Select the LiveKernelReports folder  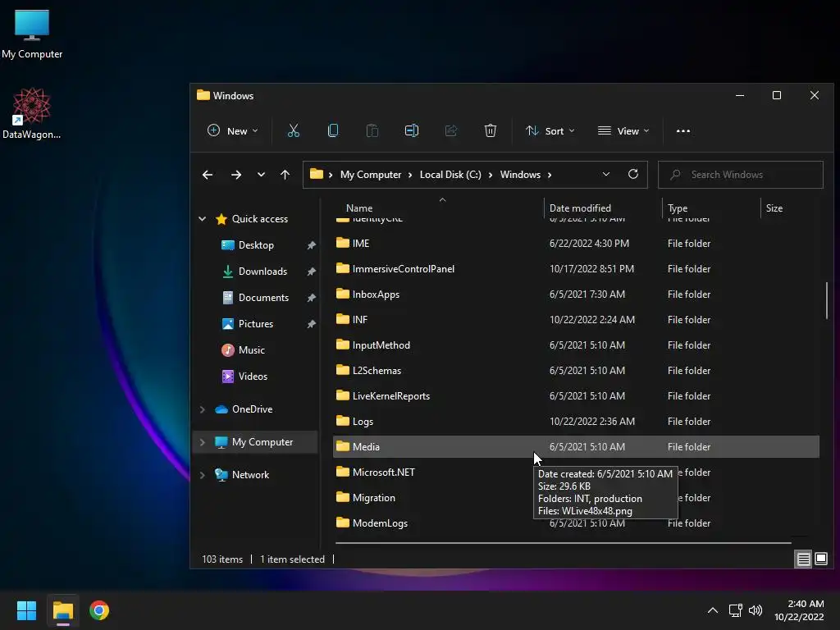tap(576, 396)
